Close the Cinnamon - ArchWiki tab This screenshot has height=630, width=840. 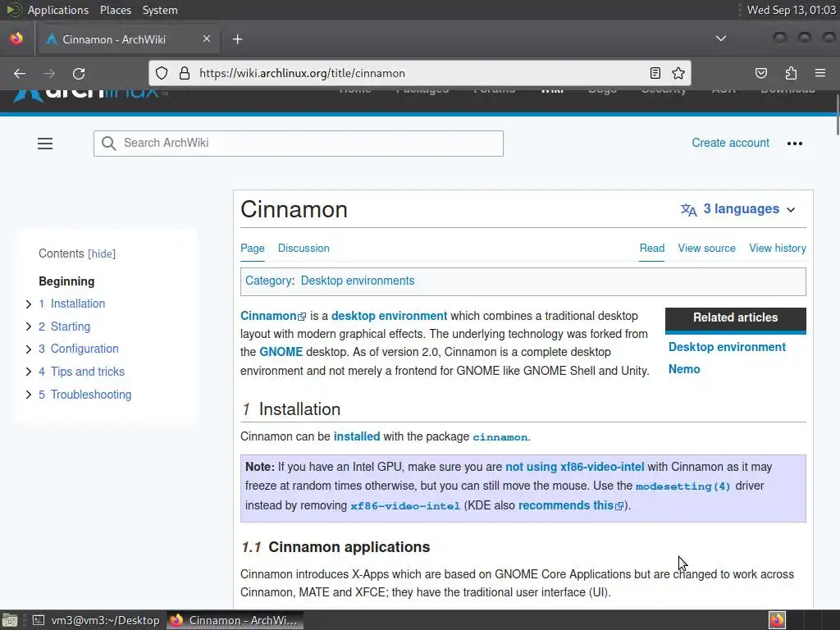pos(207,39)
